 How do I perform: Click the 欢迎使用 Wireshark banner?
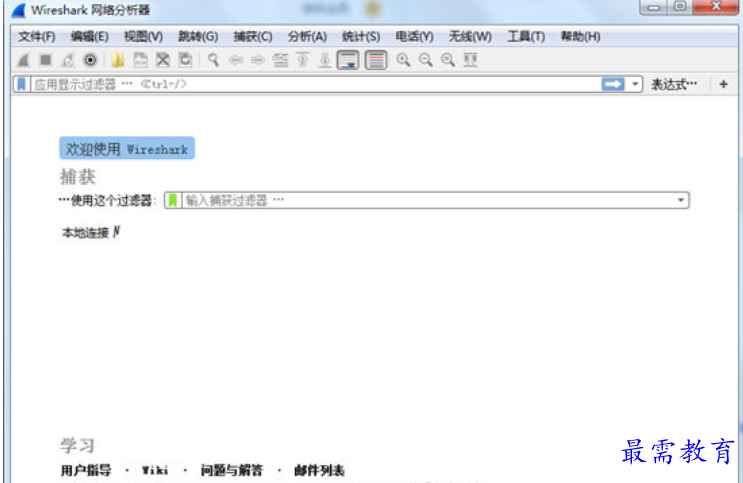click(127, 148)
